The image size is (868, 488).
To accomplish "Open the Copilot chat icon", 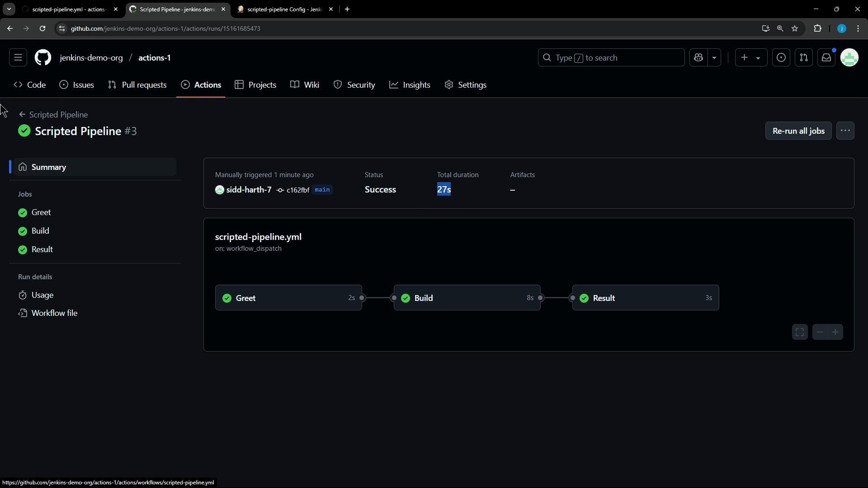I will pyautogui.click(x=698, y=58).
